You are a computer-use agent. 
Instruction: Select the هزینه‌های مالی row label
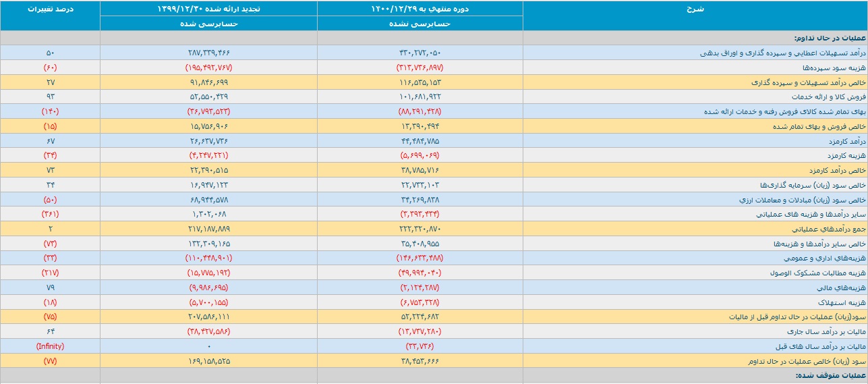coord(841,287)
